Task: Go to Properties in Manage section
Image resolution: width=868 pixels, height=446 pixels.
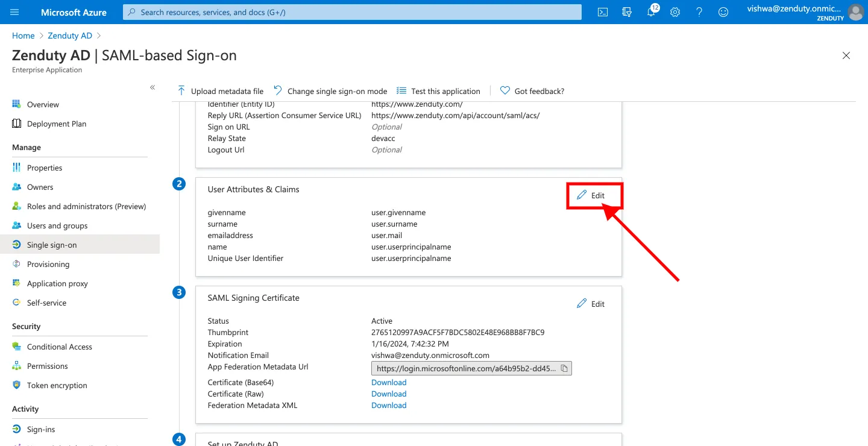Action: 45,168
